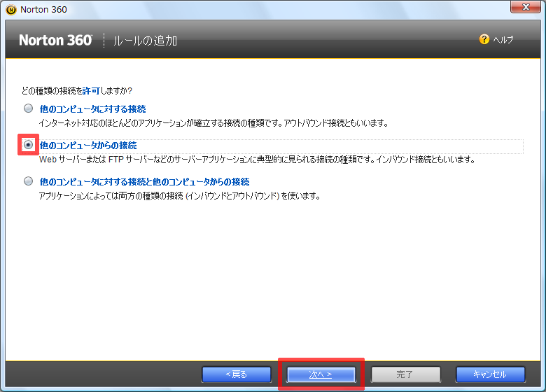Click the 他のコンピュータに対する接続 label text
Viewport: 546px width, 392px height.
pyautogui.click(x=92, y=108)
